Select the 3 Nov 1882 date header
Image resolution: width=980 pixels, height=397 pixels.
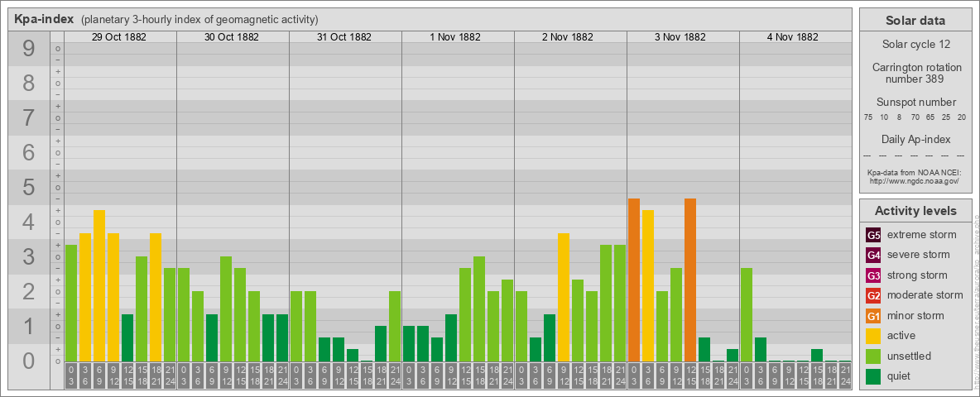(x=680, y=37)
